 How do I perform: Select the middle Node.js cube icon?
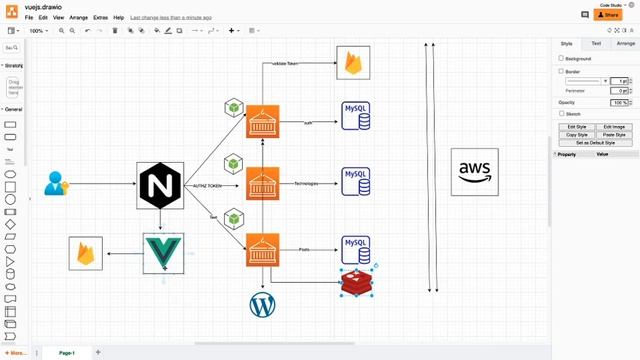point(233,164)
